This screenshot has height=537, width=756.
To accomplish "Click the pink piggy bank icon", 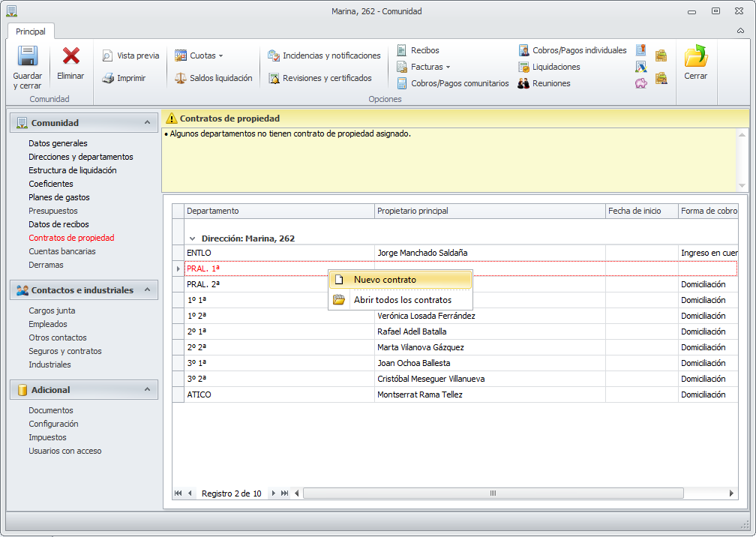I will (640, 83).
